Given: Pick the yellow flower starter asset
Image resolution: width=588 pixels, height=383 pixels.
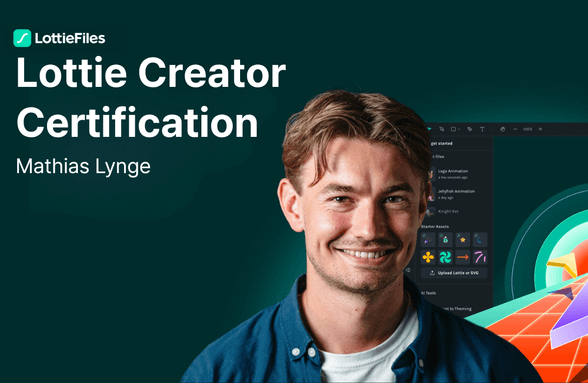Looking at the screenshot, I should click(x=428, y=257).
